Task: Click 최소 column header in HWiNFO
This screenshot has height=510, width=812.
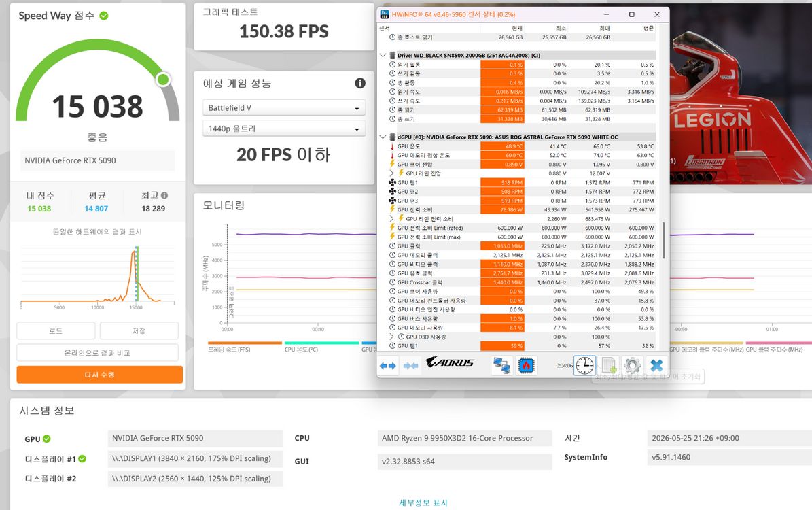Action: pyautogui.click(x=561, y=28)
